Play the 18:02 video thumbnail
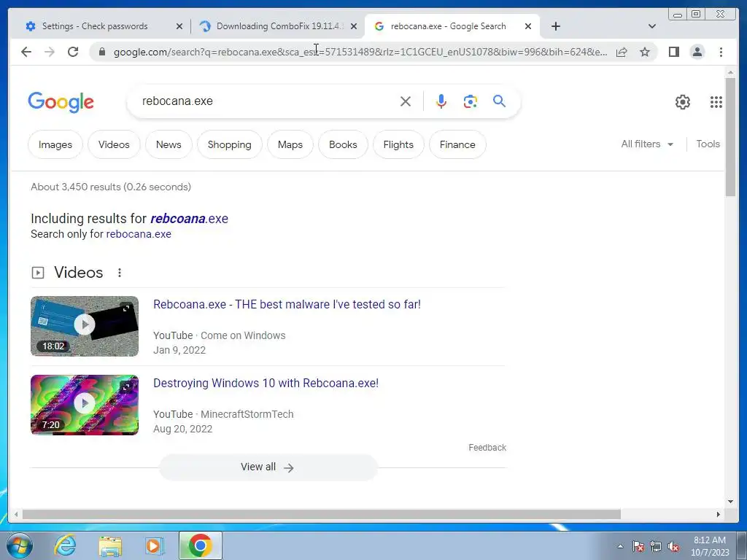The width and height of the screenshot is (747, 560). click(x=85, y=326)
